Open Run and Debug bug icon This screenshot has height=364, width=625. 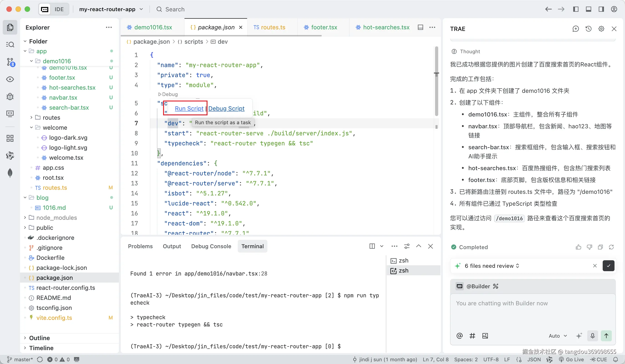click(10, 96)
